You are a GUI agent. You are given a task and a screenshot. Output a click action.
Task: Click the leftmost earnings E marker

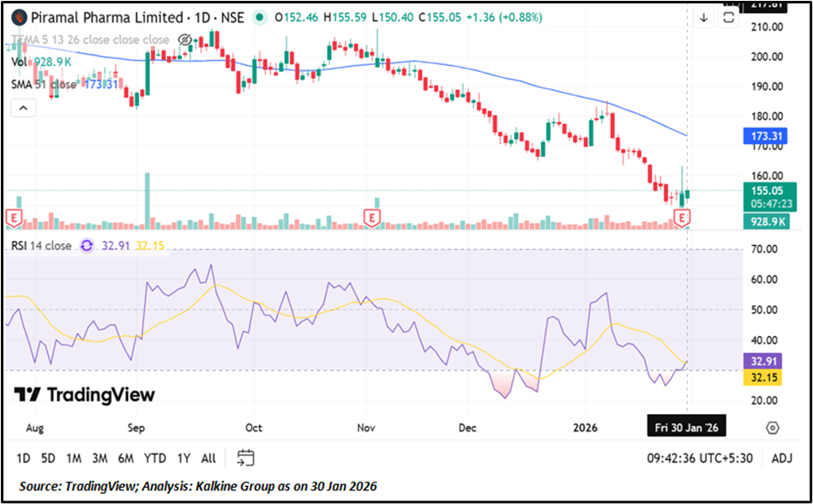(14, 219)
